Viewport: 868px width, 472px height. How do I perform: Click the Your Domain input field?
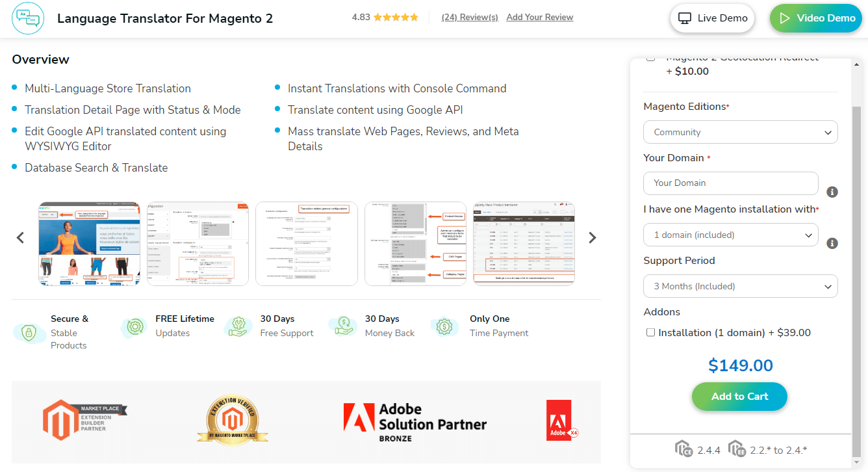click(x=731, y=183)
